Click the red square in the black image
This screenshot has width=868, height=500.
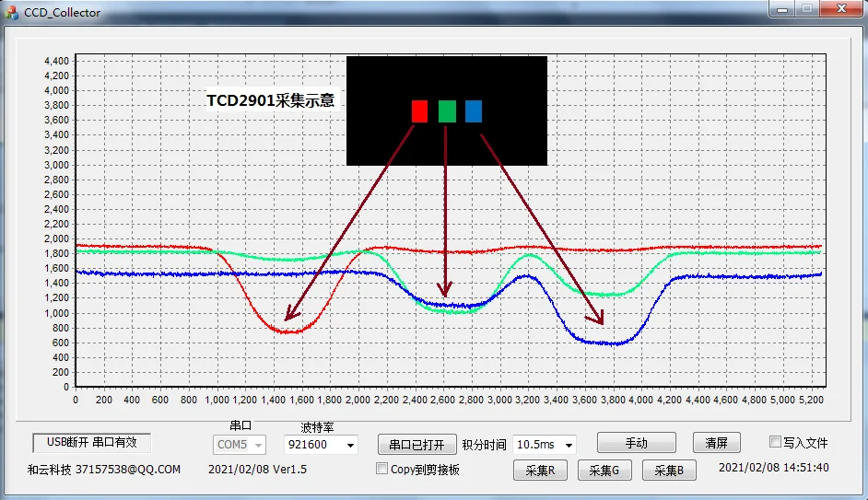click(x=419, y=111)
